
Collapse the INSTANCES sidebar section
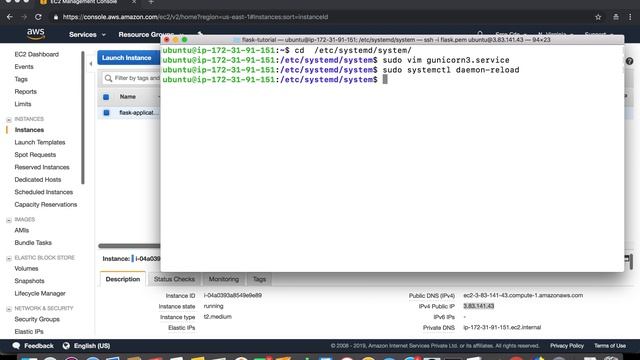(x=9, y=120)
